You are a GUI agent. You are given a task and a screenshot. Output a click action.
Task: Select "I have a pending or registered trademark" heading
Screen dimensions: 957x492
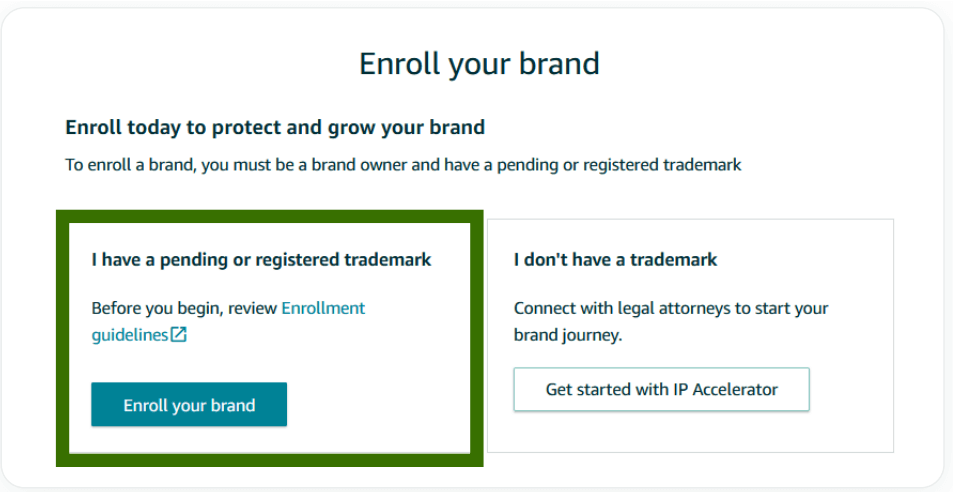[261, 259]
